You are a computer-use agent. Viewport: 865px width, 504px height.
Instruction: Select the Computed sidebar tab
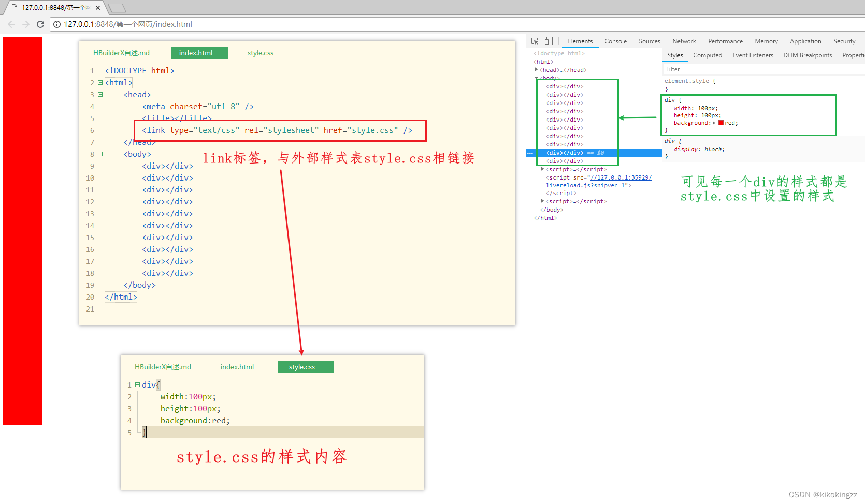[x=708, y=55]
